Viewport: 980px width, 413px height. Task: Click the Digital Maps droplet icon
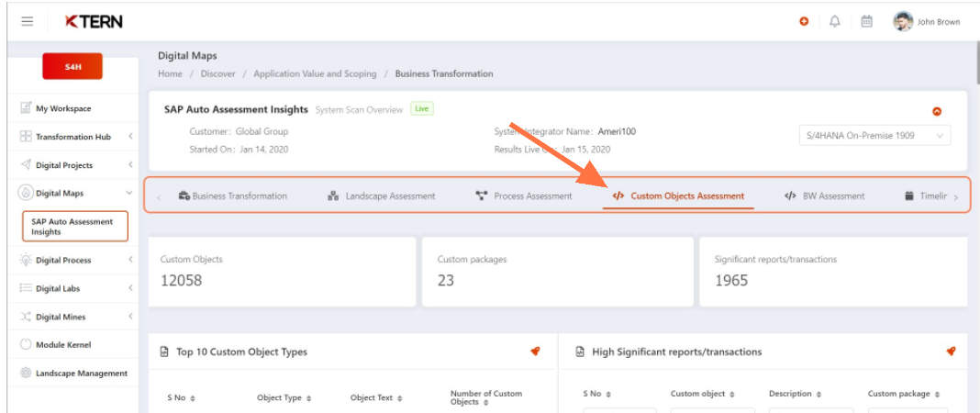click(x=26, y=193)
